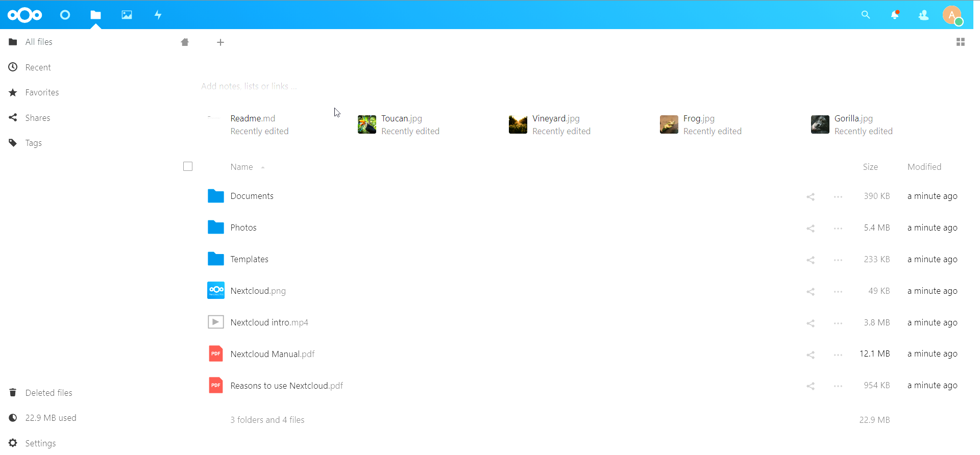The image size is (980, 455).
Task: Open the user avatar menu
Action: [x=952, y=15]
